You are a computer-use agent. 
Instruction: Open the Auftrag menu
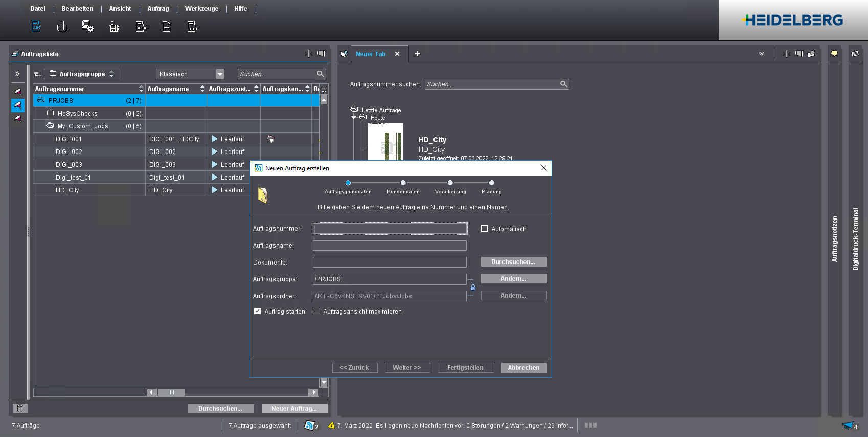158,9
